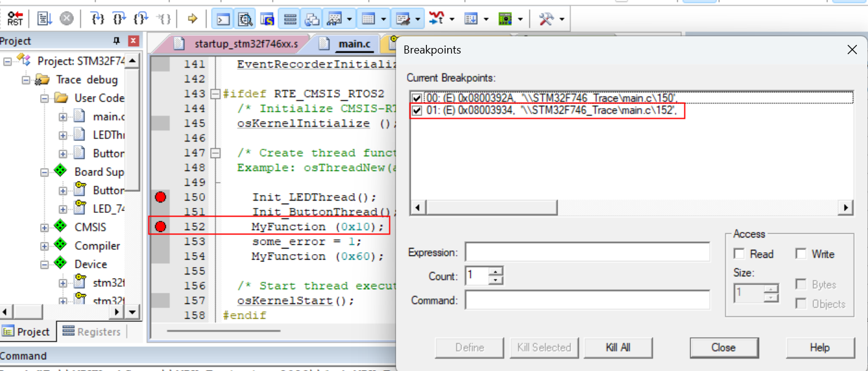Toggle the Disassembly Window icon
Screen dimensions: 868x371
245,18
